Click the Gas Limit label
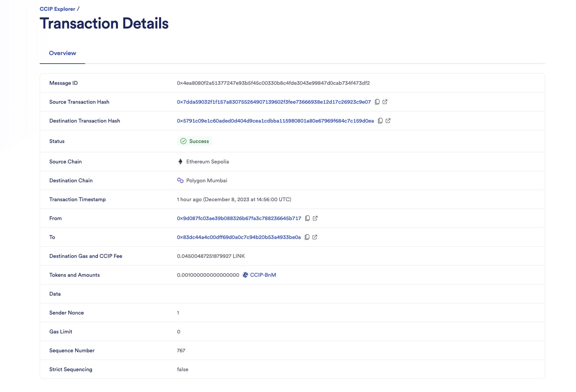The width and height of the screenshot is (576, 392). [x=61, y=331]
